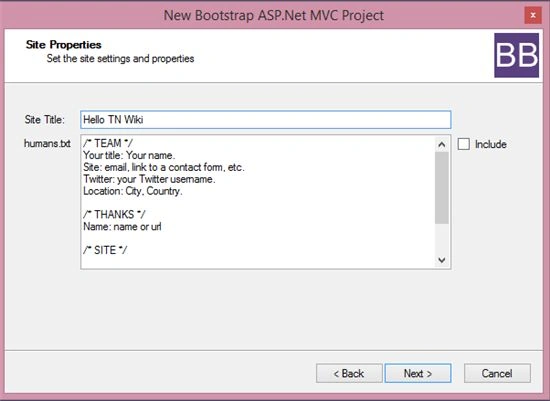Image resolution: width=550 pixels, height=401 pixels.
Task: Cancel the project wizard
Action: [x=497, y=373]
